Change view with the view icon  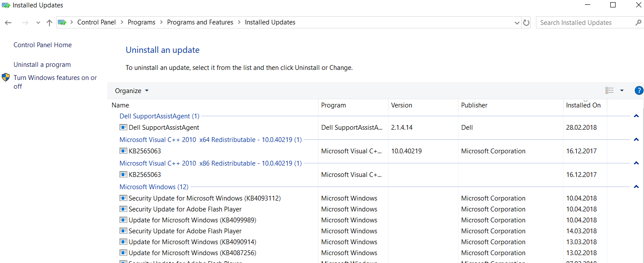pyautogui.click(x=609, y=90)
